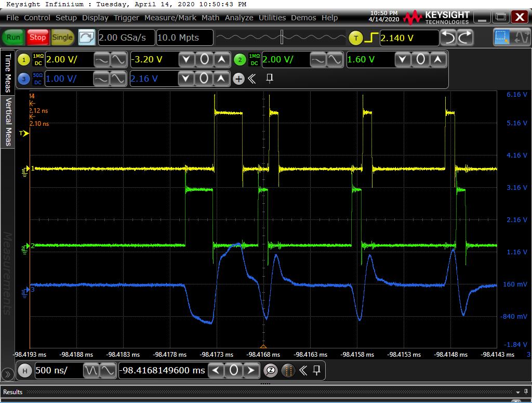The width and height of the screenshot is (532, 403).
Task: Click the trigger level 2.140 V field
Action: click(x=409, y=38)
